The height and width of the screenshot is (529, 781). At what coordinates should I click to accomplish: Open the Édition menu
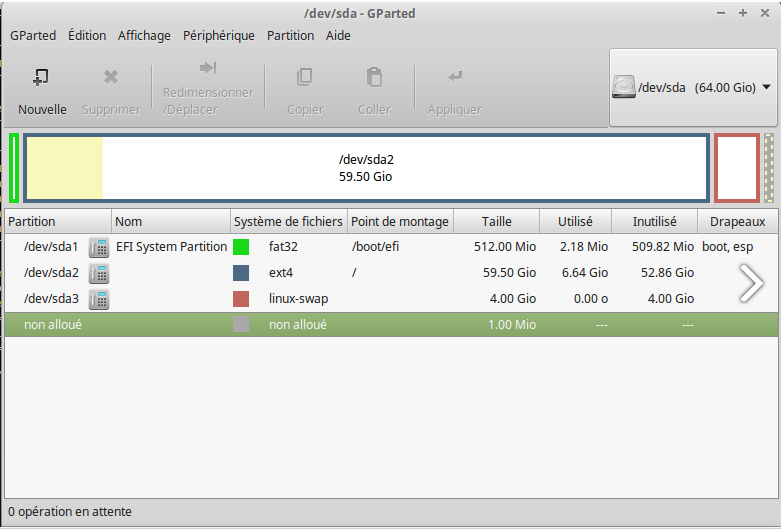tap(87, 35)
